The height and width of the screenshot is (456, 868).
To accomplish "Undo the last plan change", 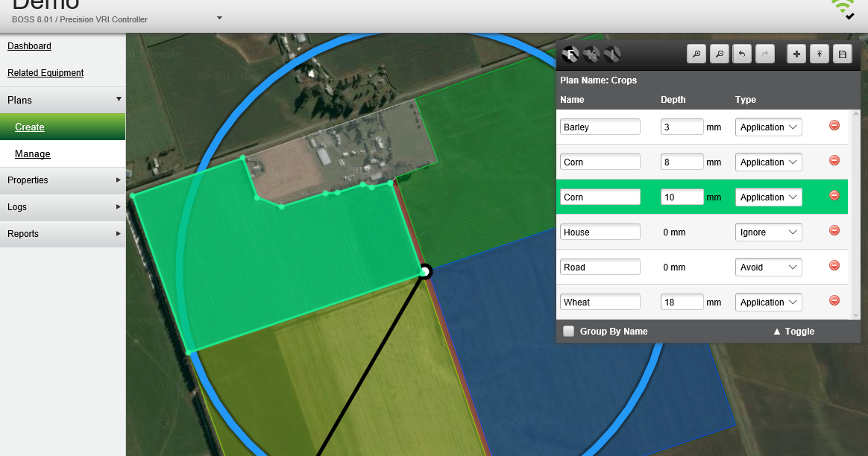I will point(741,54).
